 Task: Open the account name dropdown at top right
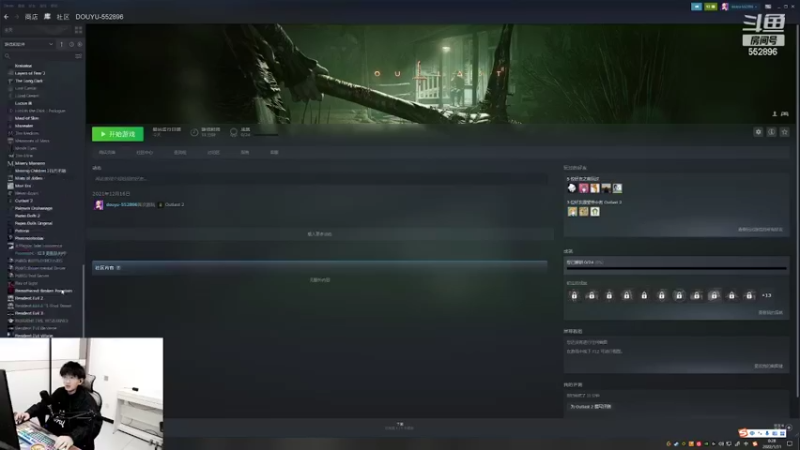point(744,7)
